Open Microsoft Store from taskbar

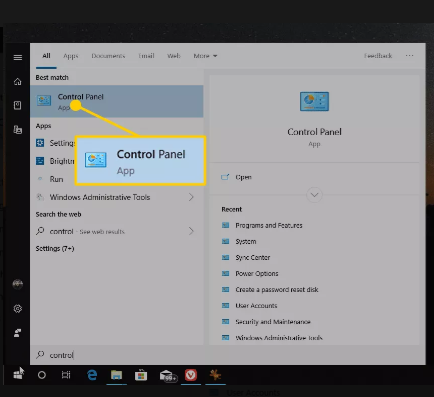click(141, 375)
